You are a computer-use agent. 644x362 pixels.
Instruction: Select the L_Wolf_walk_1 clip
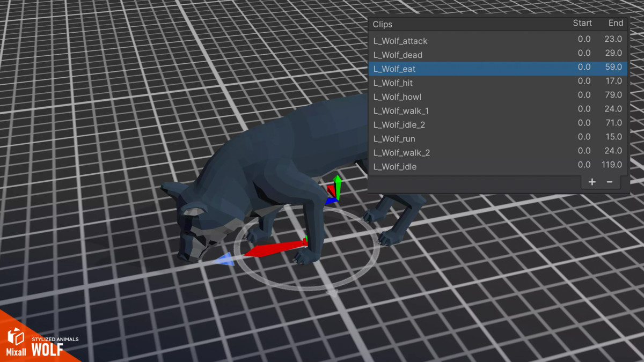(498, 110)
